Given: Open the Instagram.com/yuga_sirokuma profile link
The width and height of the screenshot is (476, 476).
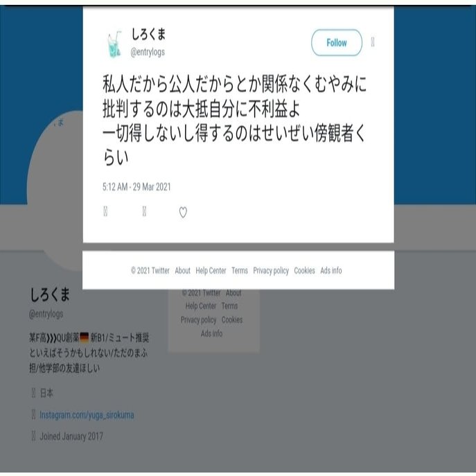Looking at the screenshot, I should point(87,414).
